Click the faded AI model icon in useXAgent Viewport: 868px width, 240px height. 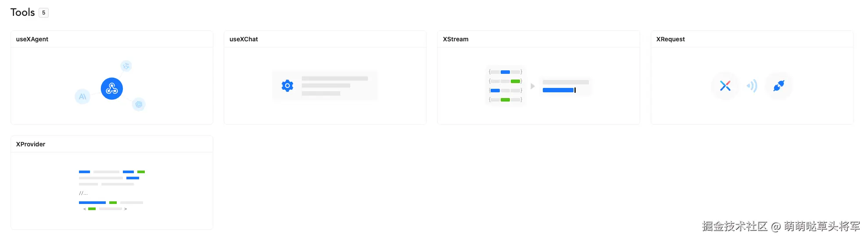82,97
